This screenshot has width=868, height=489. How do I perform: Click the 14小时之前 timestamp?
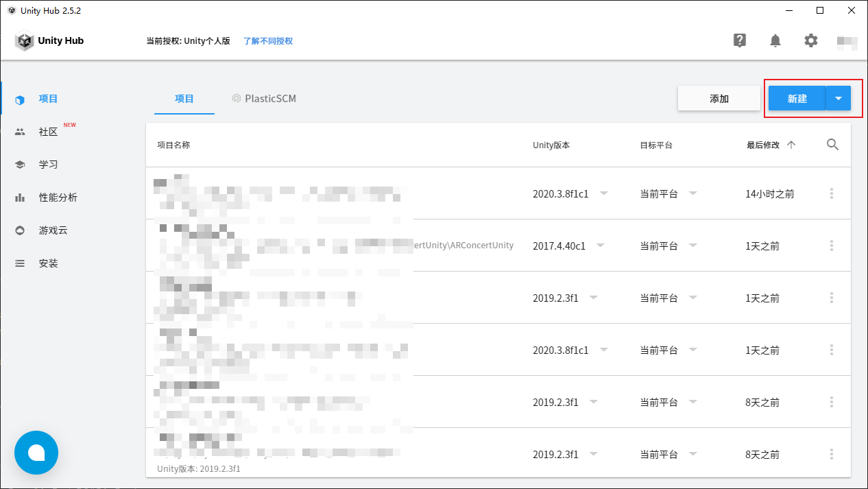(x=770, y=194)
